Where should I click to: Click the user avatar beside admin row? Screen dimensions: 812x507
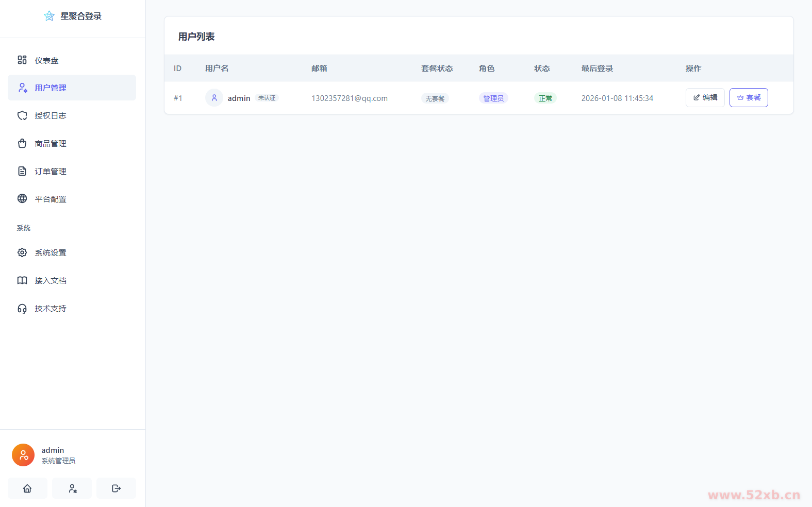click(x=214, y=98)
